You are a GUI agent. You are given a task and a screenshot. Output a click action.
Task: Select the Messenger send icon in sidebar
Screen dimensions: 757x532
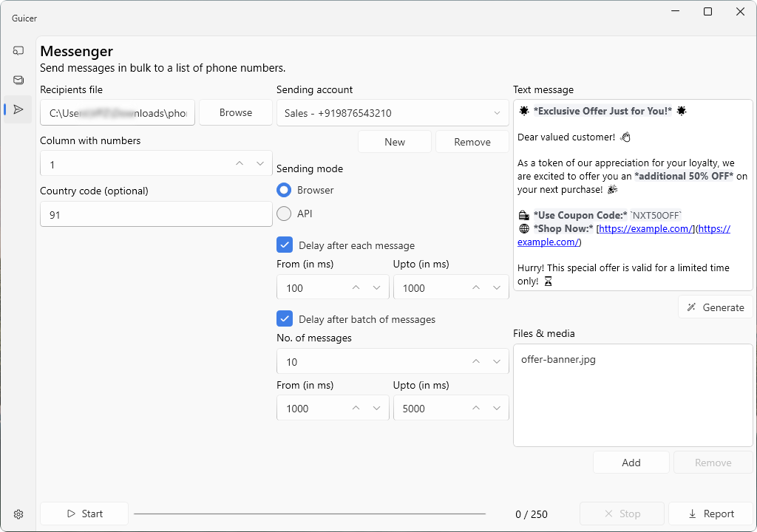coord(18,110)
